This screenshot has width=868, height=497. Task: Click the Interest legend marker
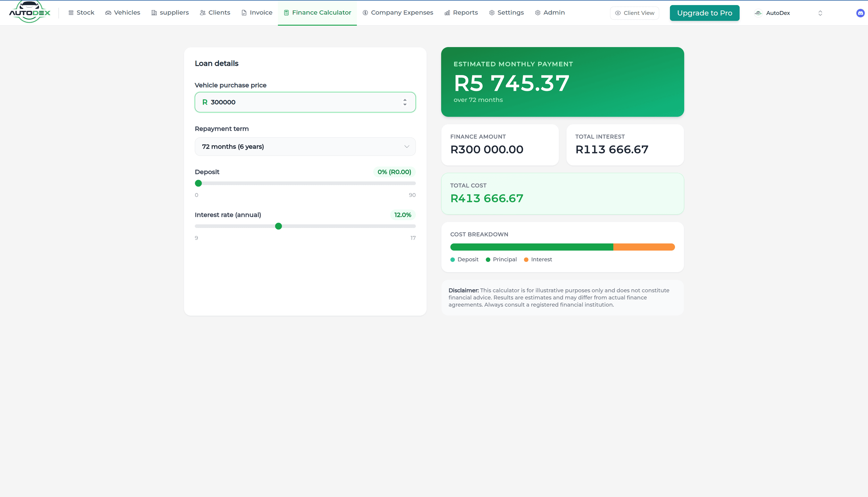[526, 260]
